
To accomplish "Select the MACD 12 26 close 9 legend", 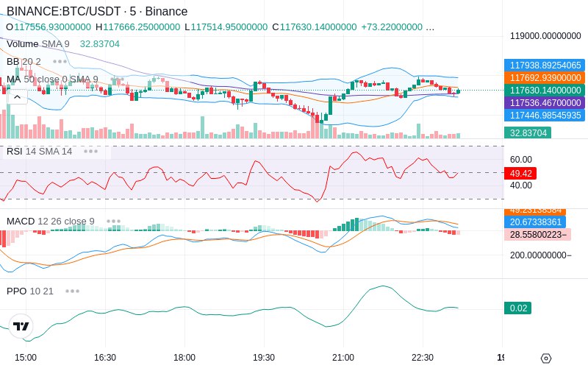I will (x=51, y=222).
